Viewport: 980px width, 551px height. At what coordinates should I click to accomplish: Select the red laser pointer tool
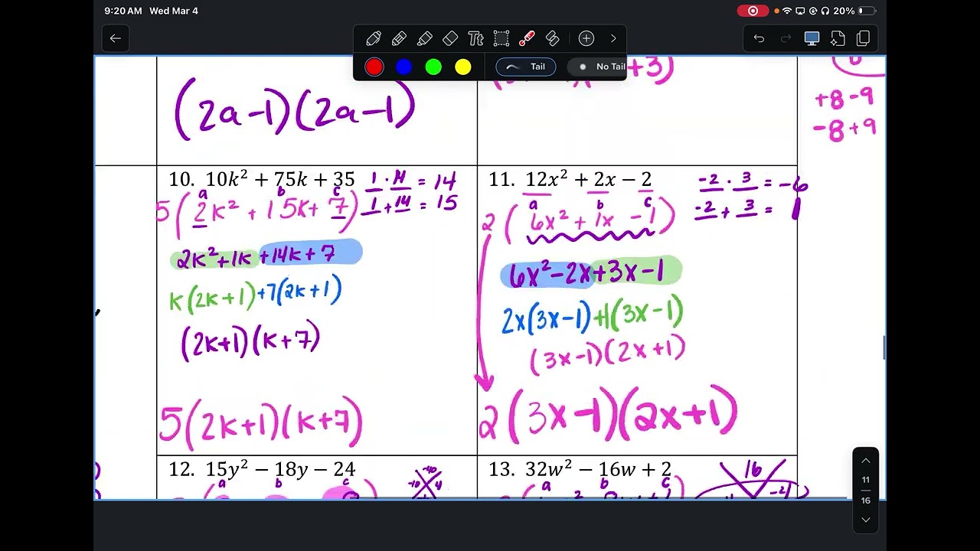[x=527, y=38]
